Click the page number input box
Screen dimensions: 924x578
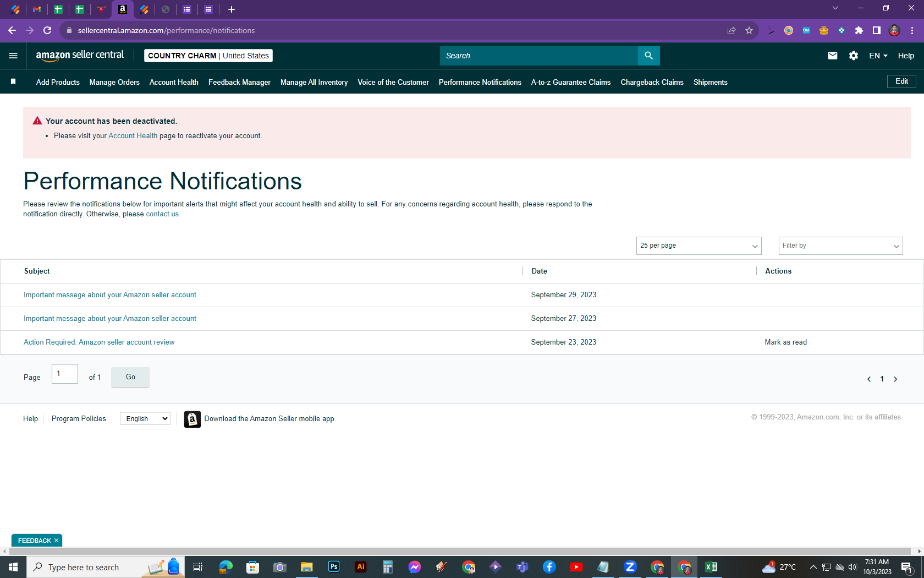point(65,374)
